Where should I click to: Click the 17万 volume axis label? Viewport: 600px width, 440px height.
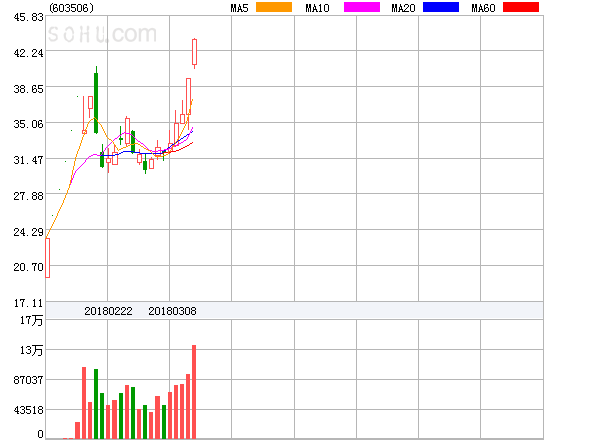tap(32, 320)
